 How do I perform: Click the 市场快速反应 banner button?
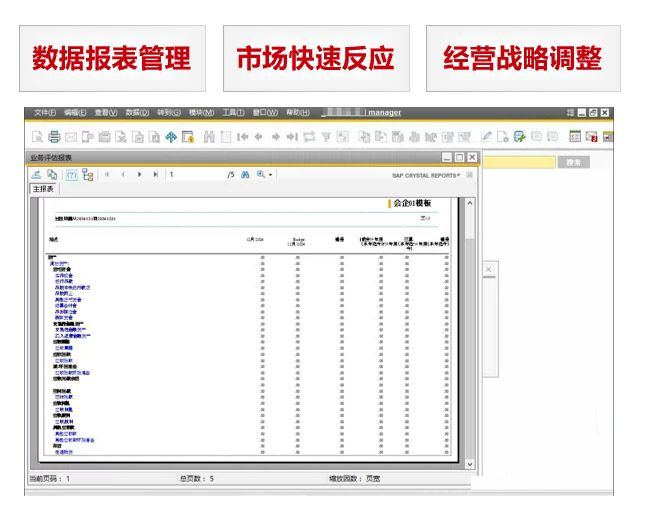point(315,58)
